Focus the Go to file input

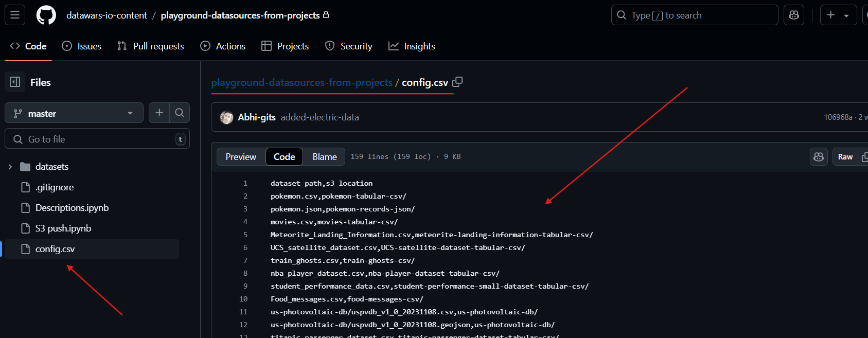point(97,139)
